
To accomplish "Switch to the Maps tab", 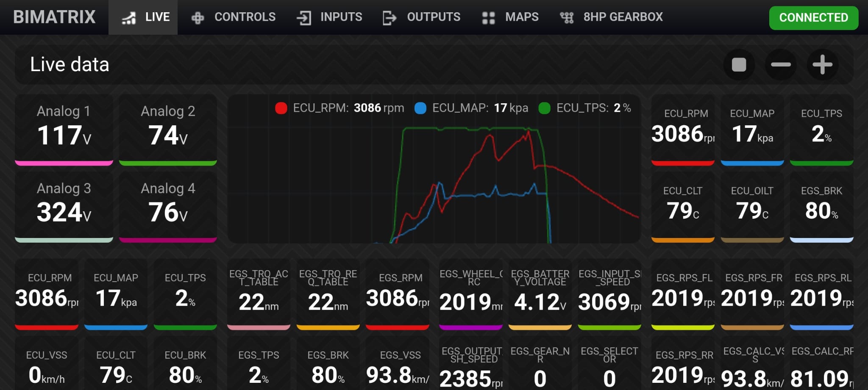I will point(521,17).
